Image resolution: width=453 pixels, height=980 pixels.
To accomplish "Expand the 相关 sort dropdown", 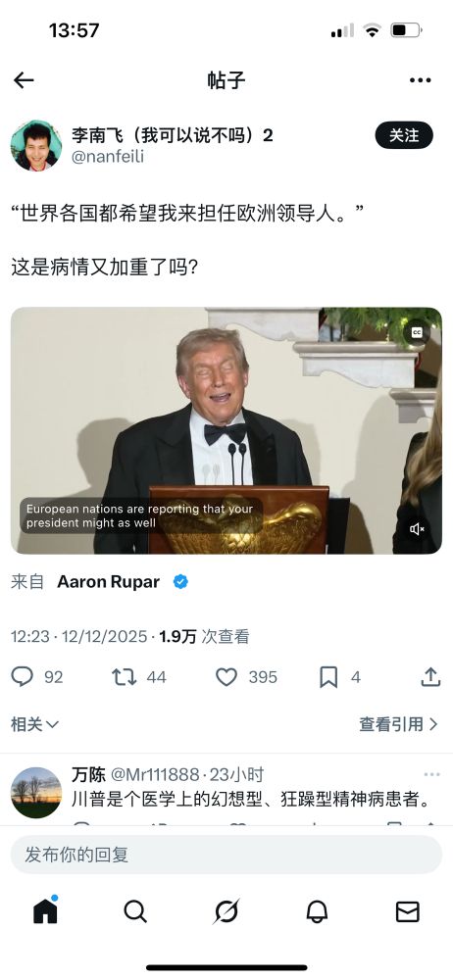I will click(x=35, y=724).
